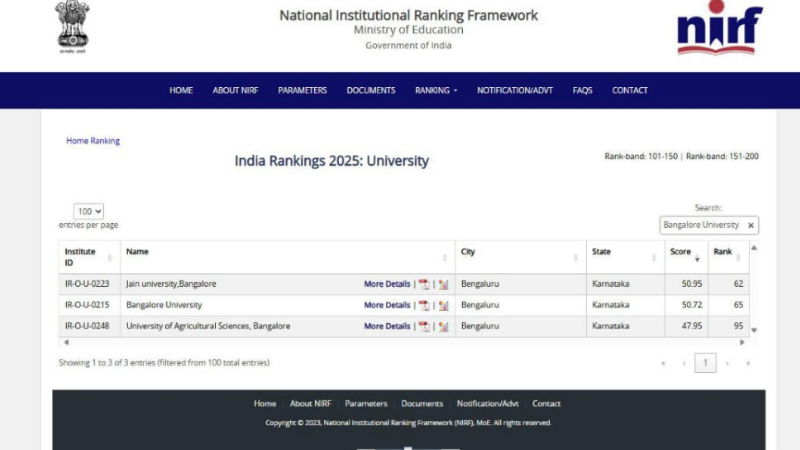Select rank value 62
Viewport: 800px width, 450px height.
click(x=738, y=284)
